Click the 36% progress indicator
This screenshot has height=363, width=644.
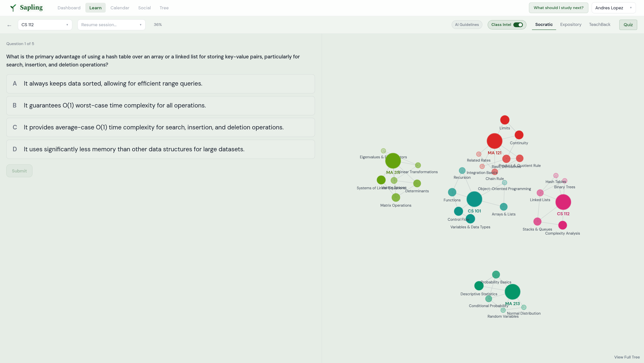158,25
